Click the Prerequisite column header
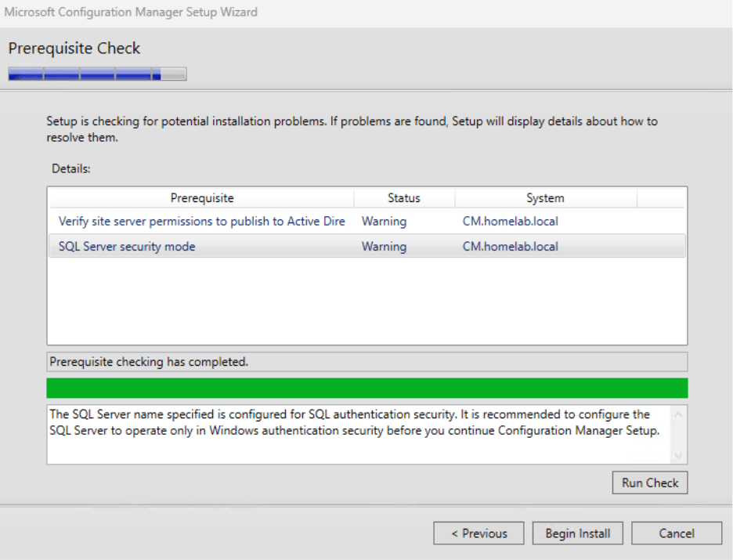733x560 pixels. [202, 197]
